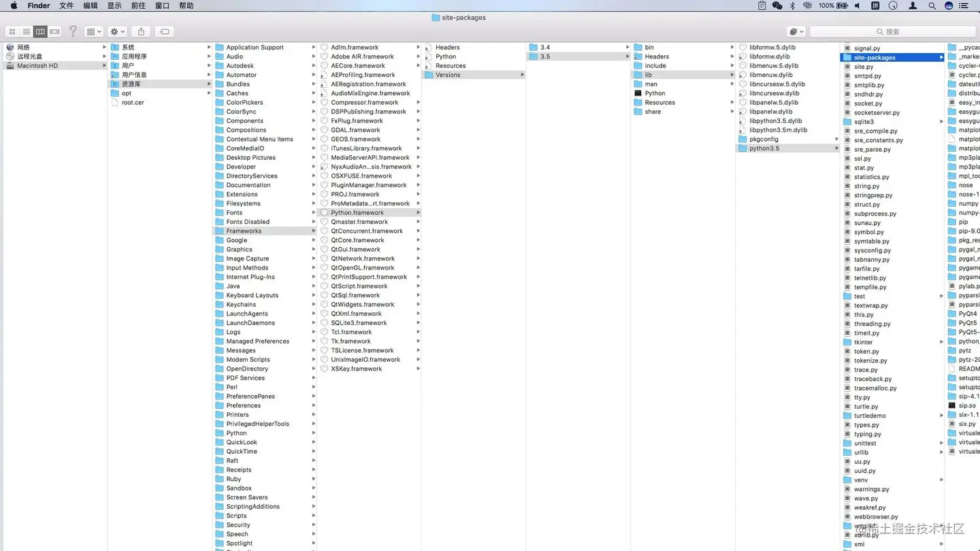The width and height of the screenshot is (980, 551).
Task: Expand the tkinter folder arrow
Action: pyautogui.click(x=942, y=342)
